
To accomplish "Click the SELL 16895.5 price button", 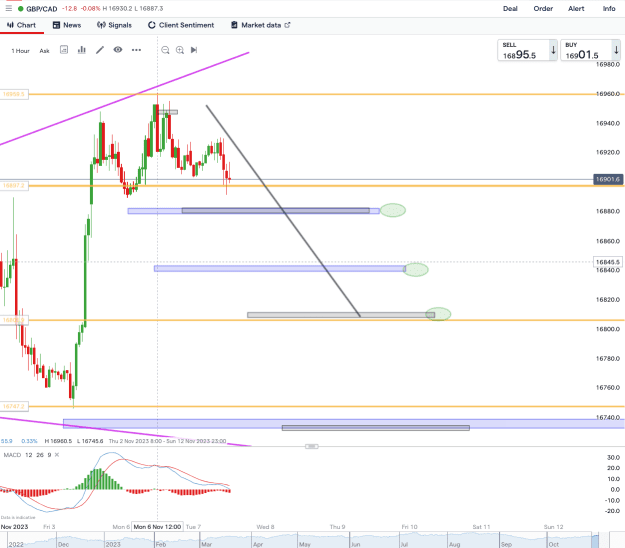I will pos(527,50).
